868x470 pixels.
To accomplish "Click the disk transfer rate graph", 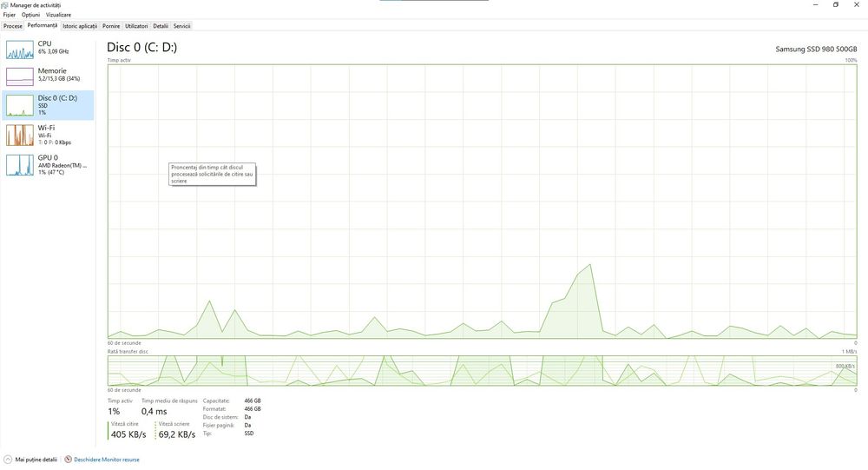I will pos(482,371).
